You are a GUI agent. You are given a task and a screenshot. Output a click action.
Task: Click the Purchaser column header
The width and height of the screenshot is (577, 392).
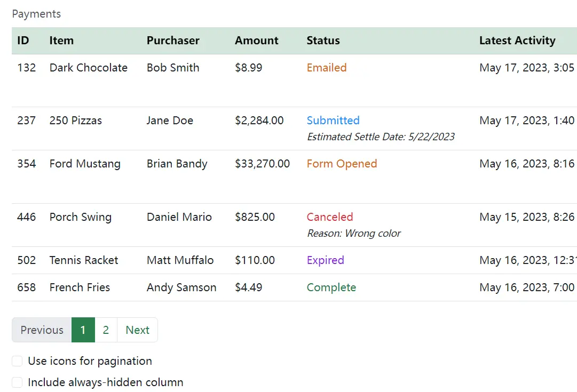tap(173, 41)
